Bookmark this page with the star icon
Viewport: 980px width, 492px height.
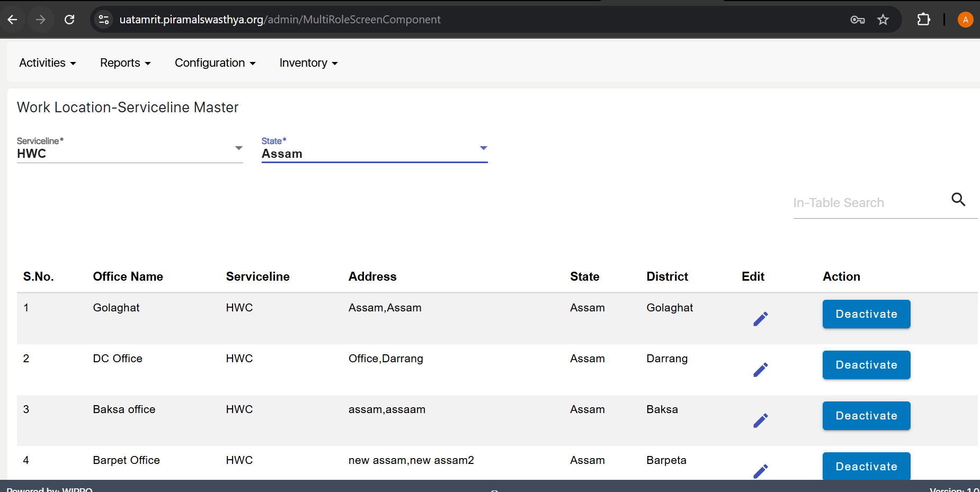click(883, 20)
